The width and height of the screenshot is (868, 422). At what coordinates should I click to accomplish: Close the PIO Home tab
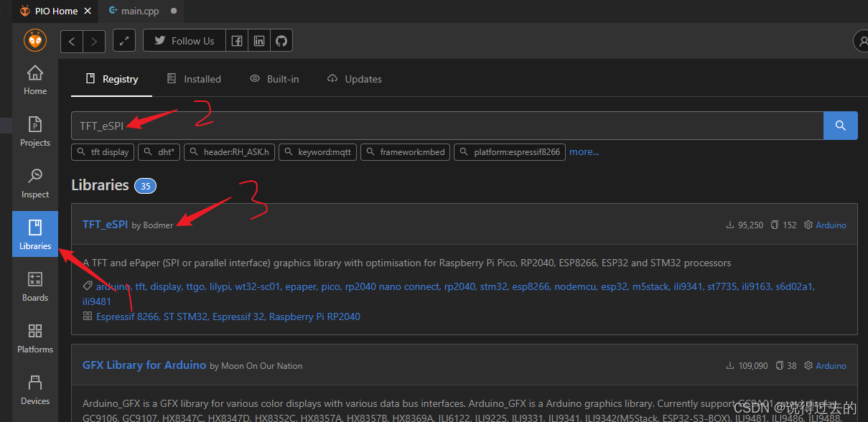[x=88, y=11]
